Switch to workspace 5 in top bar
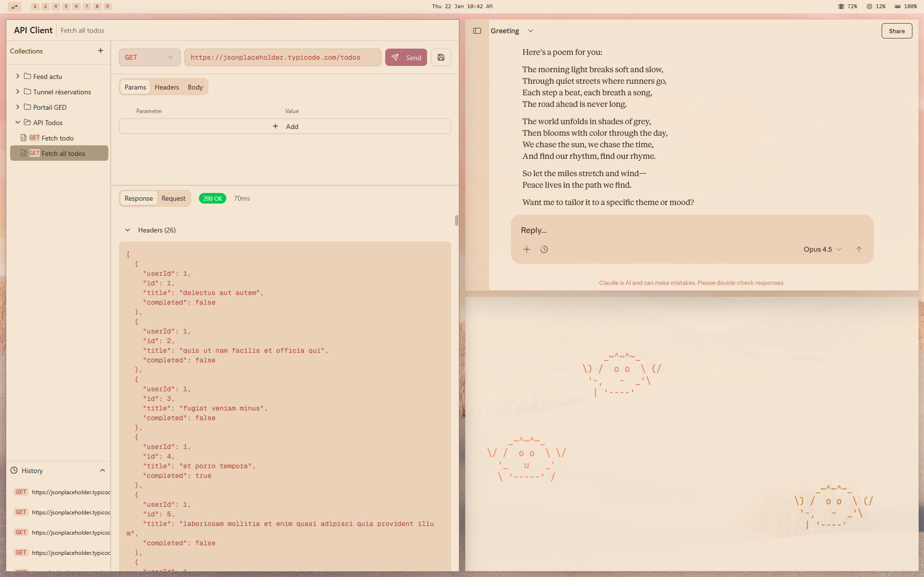924x577 pixels. [66, 6]
